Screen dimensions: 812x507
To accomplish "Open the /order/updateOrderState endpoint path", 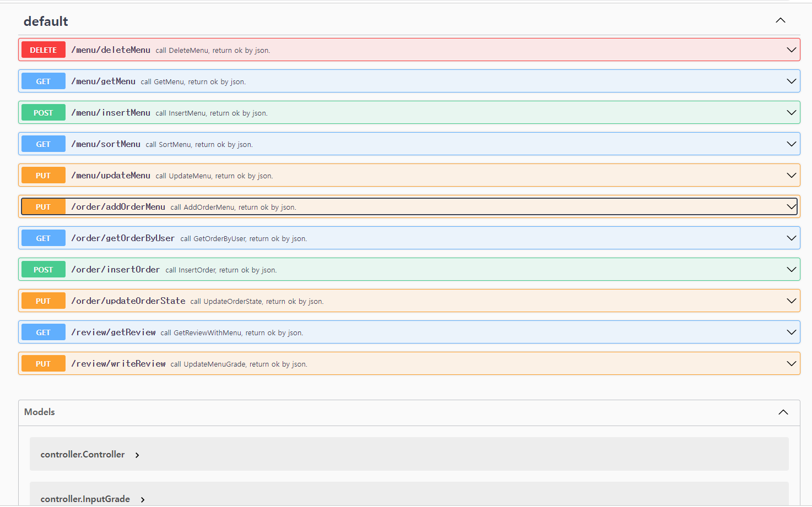I will pyautogui.click(x=128, y=301).
